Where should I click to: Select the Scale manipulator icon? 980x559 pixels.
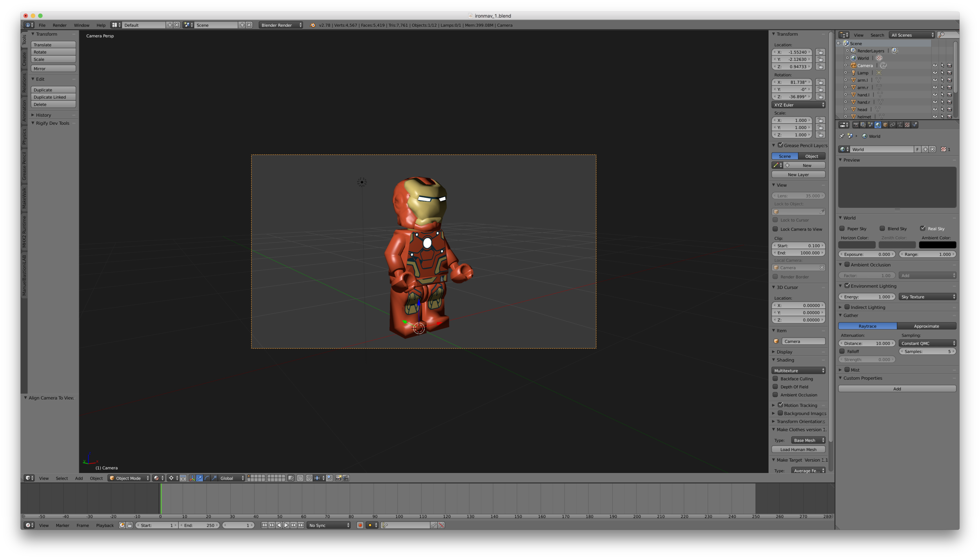pos(214,478)
